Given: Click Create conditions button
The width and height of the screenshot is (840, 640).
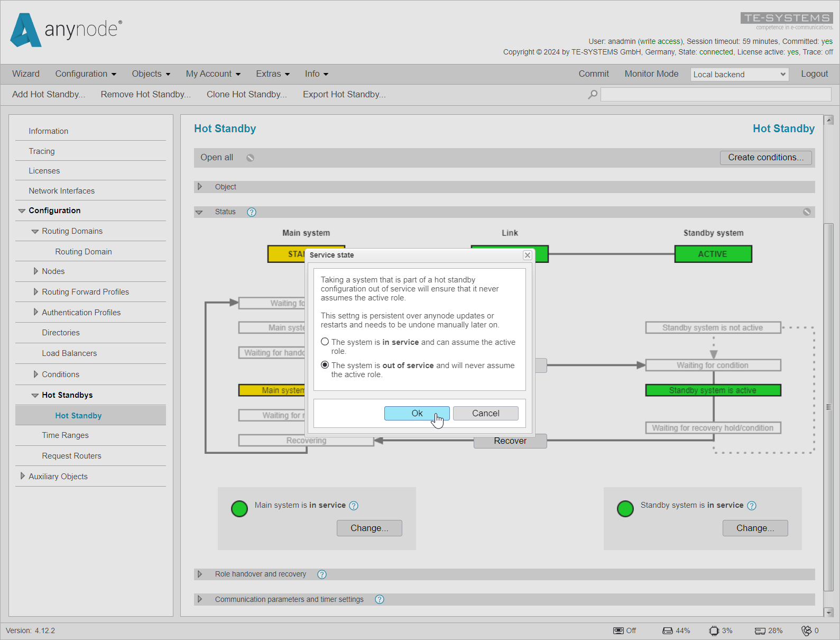Looking at the screenshot, I should coord(765,158).
